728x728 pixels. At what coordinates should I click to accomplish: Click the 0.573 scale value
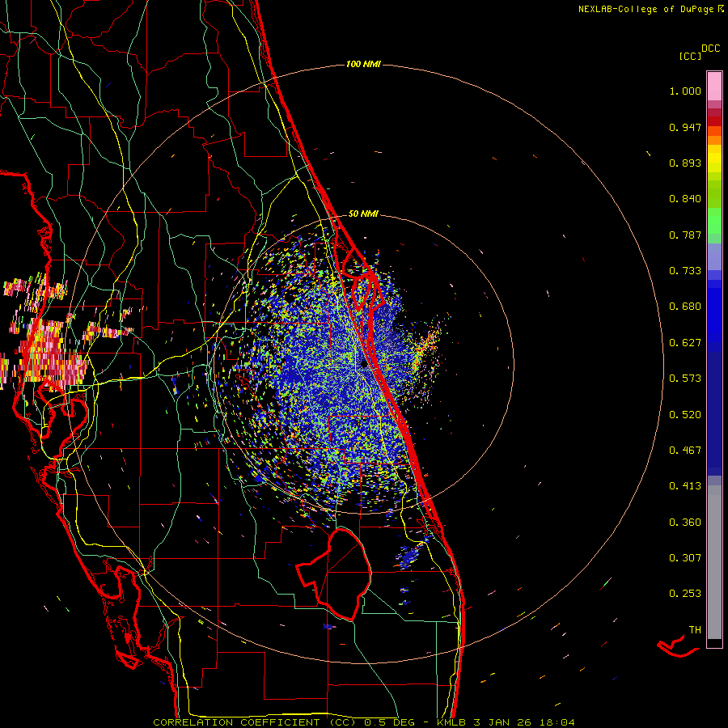point(685,379)
